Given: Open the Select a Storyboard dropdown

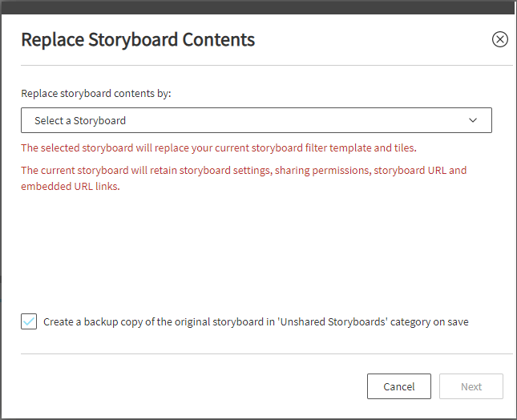Looking at the screenshot, I should (256, 120).
